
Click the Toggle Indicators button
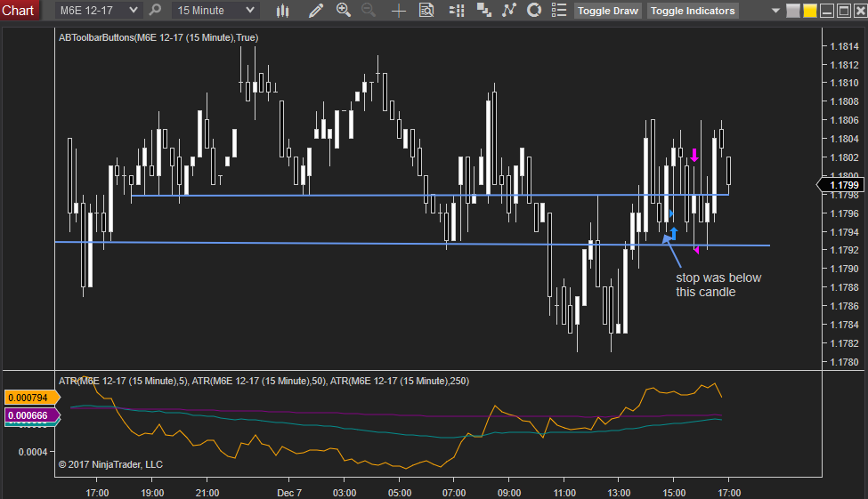693,11
